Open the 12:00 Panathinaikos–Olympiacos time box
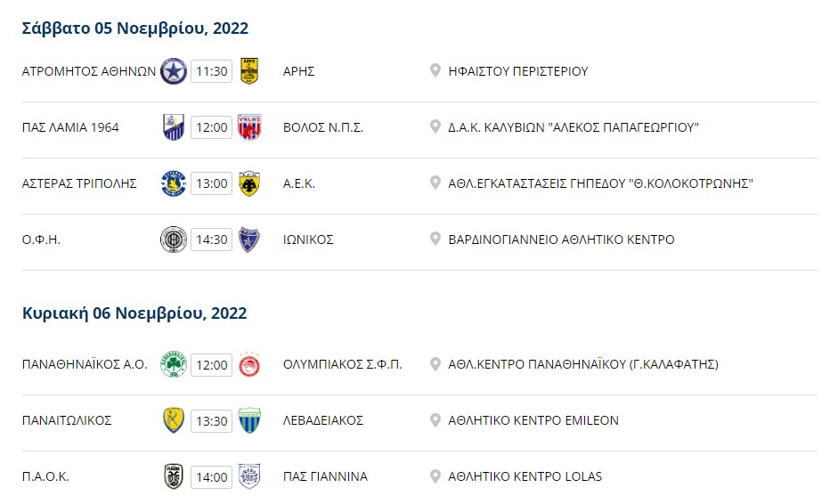The width and height of the screenshot is (838, 504). tap(212, 365)
